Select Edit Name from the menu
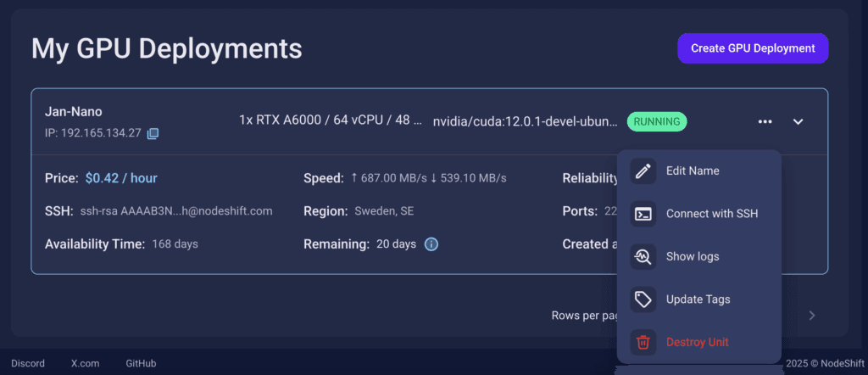Image resolution: width=868 pixels, height=375 pixels. tap(693, 171)
